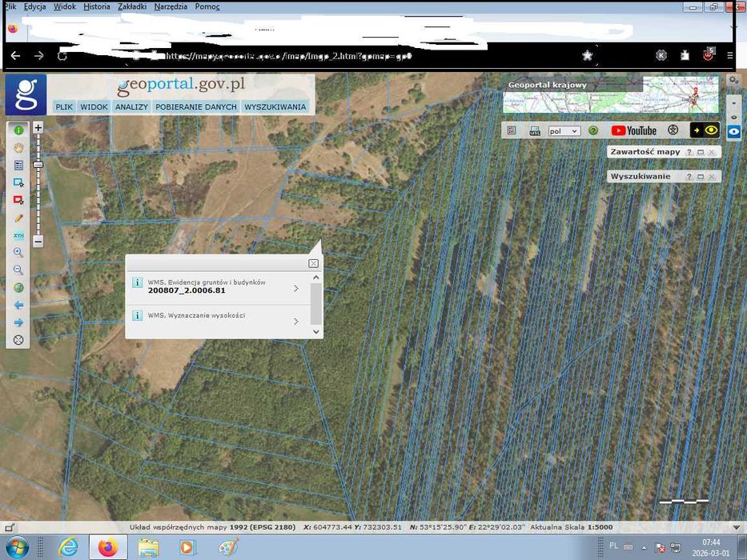
Task: Open Windows Explorer folder on taskbar
Action: (148, 548)
